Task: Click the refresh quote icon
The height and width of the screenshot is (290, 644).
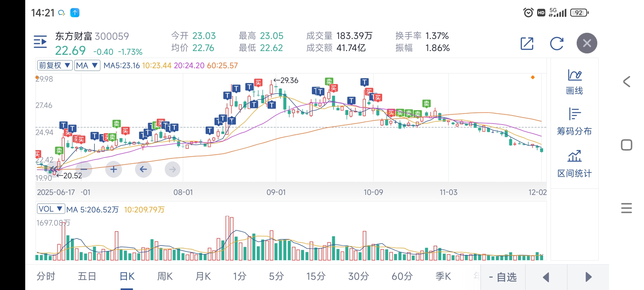Action: pos(557,44)
